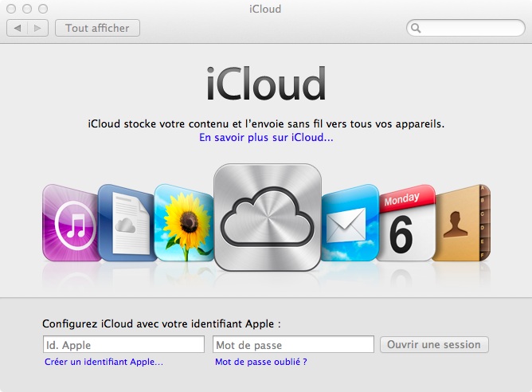This screenshot has width=532, height=392.
Task: Click the sunflower Photos icon
Action: pos(182,222)
